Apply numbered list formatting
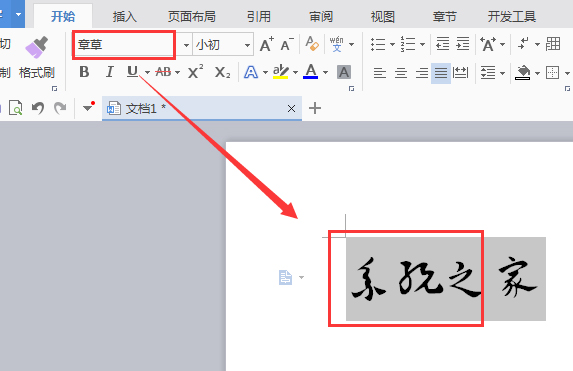This screenshot has width=573, height=371. [408, 44]
